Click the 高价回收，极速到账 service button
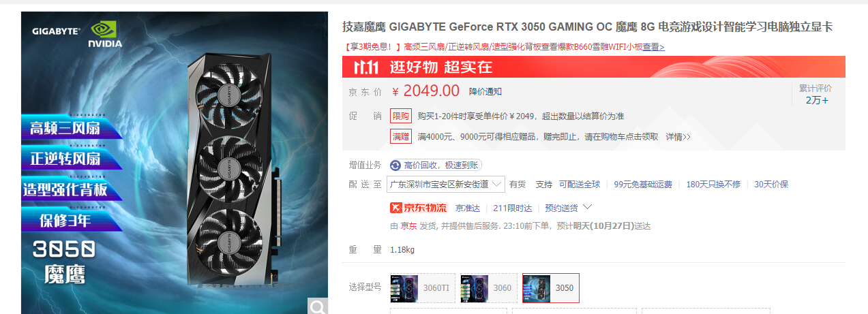868x314 pixels. coord(436,165)
